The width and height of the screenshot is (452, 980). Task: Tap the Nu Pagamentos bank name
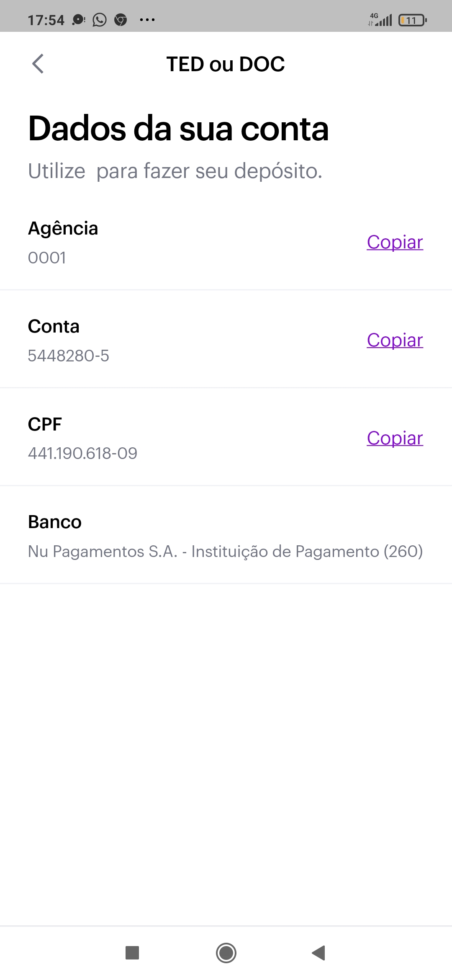[225, 551]
